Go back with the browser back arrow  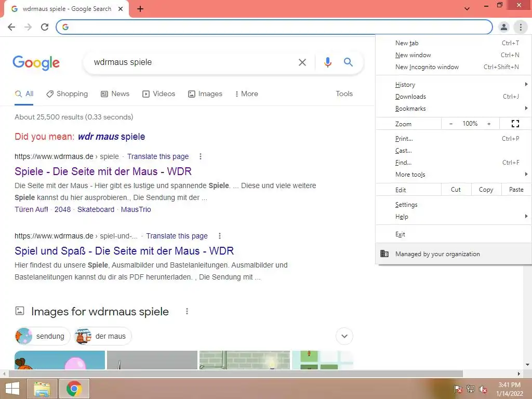11,27
